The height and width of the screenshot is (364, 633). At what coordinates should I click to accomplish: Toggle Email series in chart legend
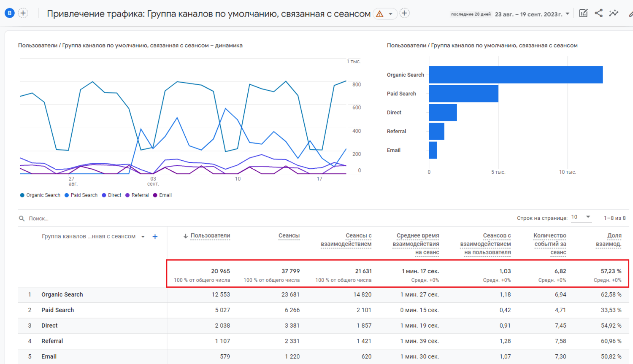point(162,195)
